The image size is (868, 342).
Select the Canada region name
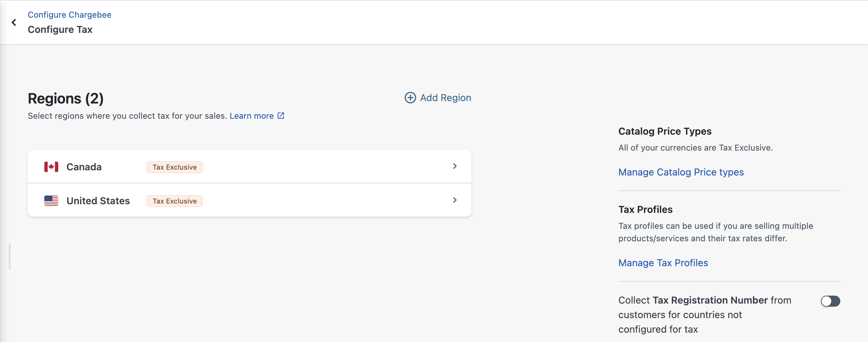(84, 167)
